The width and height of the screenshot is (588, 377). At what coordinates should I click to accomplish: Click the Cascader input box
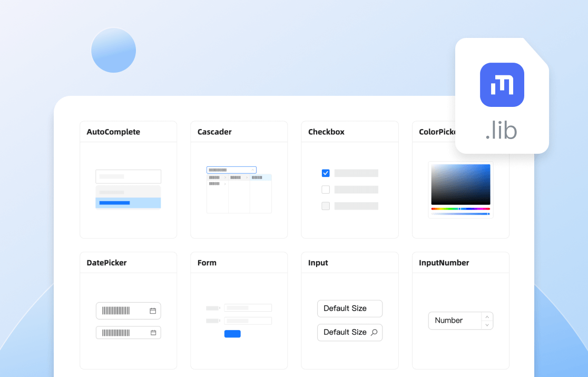[231, 170]
